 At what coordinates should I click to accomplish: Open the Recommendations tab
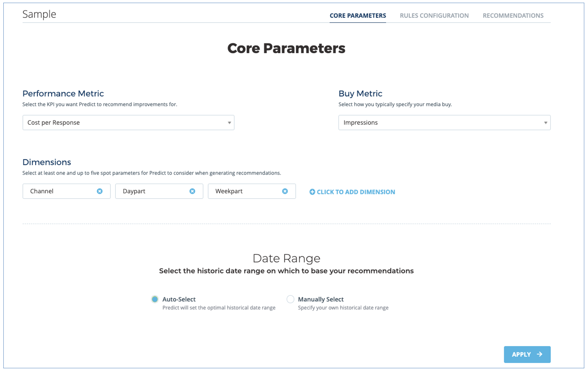coord(513,15)
